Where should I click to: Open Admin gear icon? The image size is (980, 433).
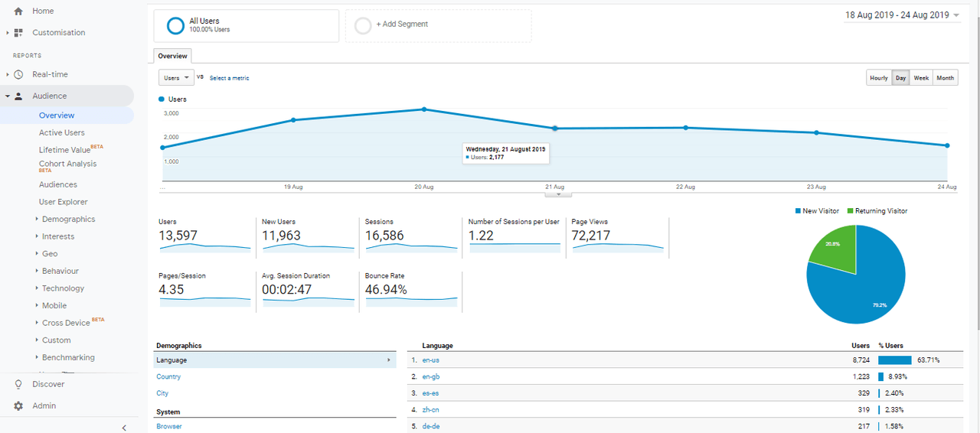tap(18, 405)
